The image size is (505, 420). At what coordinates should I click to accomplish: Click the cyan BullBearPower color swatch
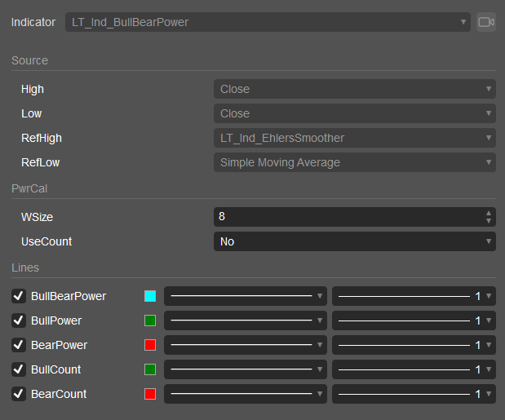click(x=150, y=296)
